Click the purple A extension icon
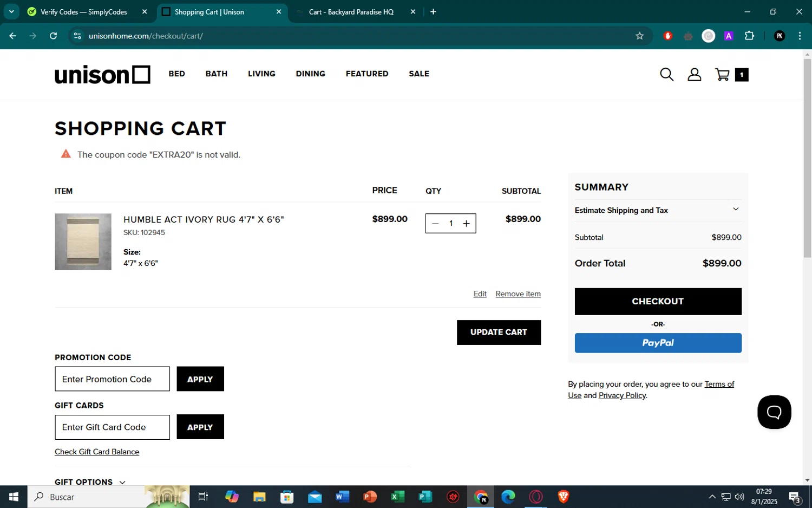Image resolution: width=812 pixels, height=508 pixels. (729, 36)
